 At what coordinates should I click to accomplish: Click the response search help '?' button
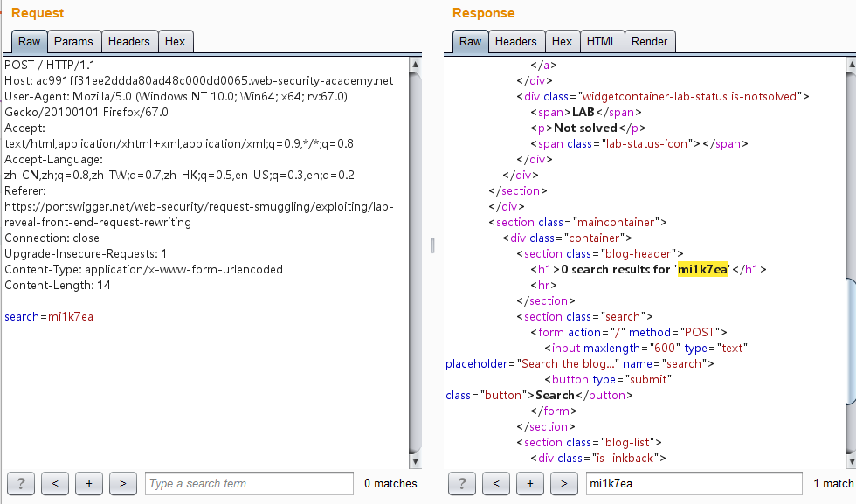[x=462, y=483]
